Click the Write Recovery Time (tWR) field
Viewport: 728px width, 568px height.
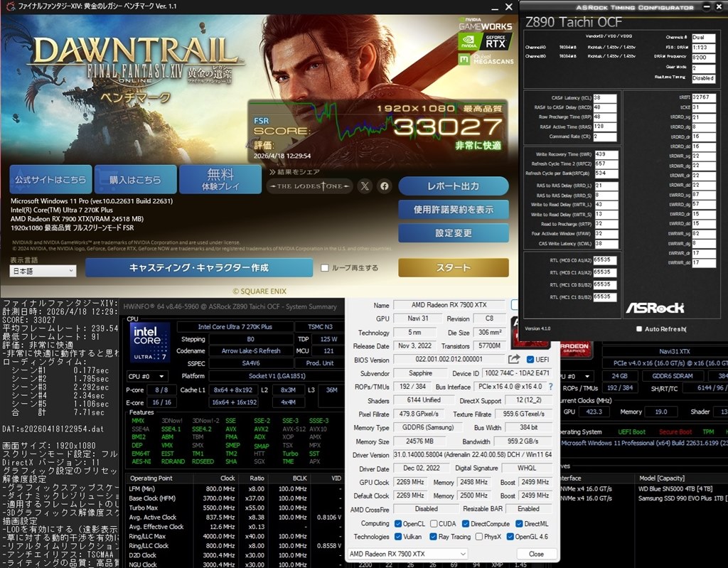tap(606, 154)
